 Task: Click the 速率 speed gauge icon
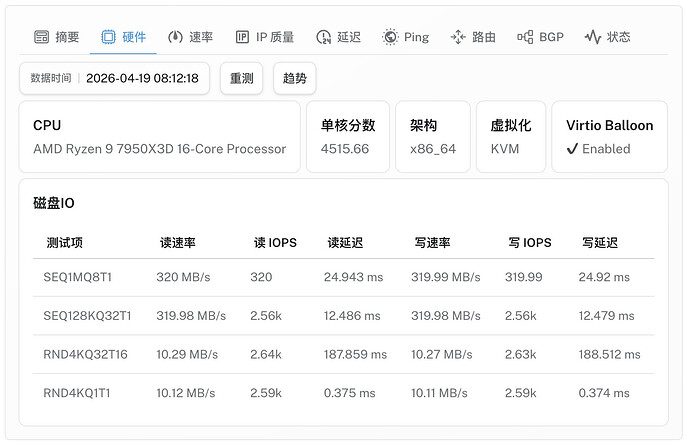(x=175, y=37)
